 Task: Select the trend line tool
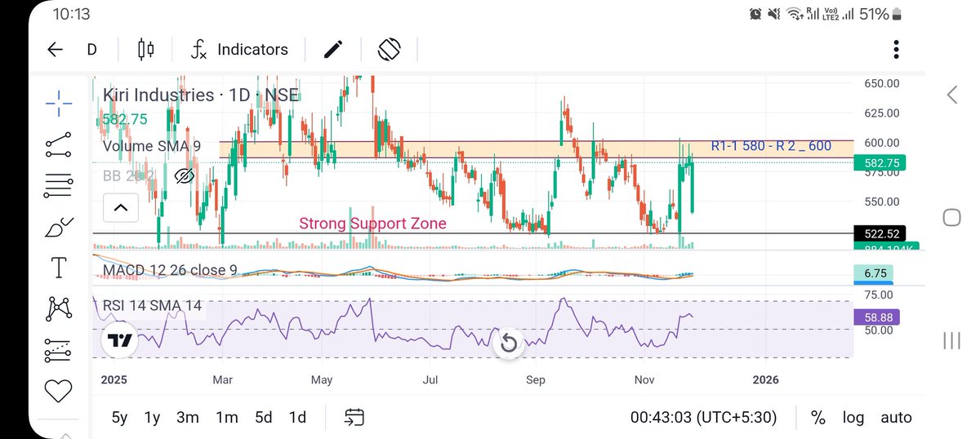[59, 145]
